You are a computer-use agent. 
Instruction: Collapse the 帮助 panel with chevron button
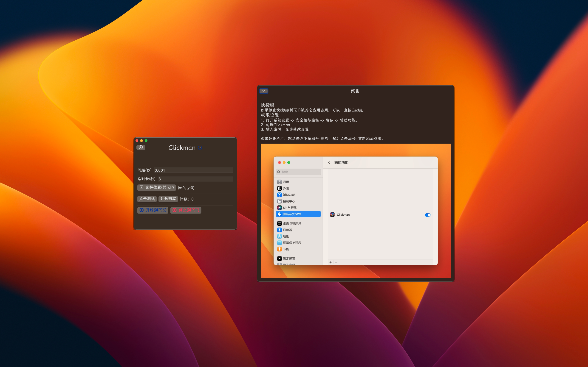264,91
